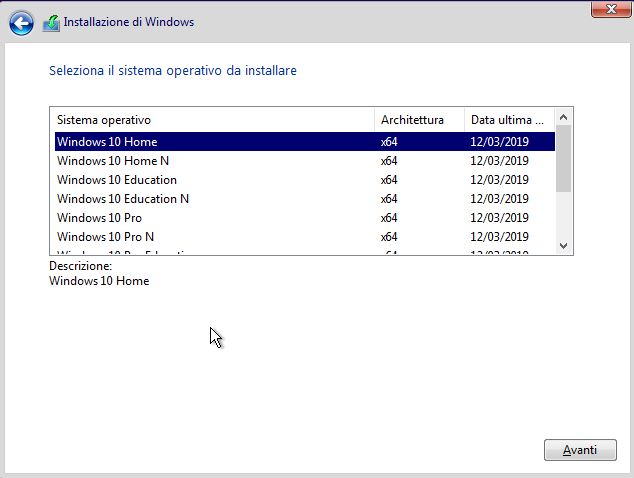Image resolution: width=634 pixels, height=478 pixels.
Task: Click date 12/03/2019 in Pro N row
Action: click(499, 237)
